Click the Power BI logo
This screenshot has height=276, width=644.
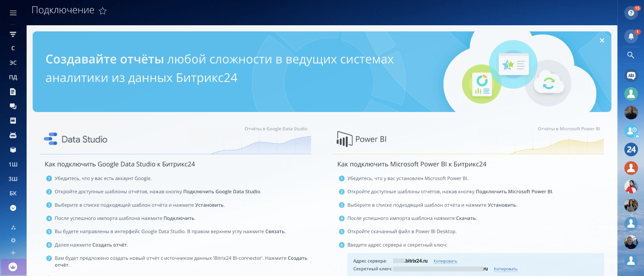[362, 139]
